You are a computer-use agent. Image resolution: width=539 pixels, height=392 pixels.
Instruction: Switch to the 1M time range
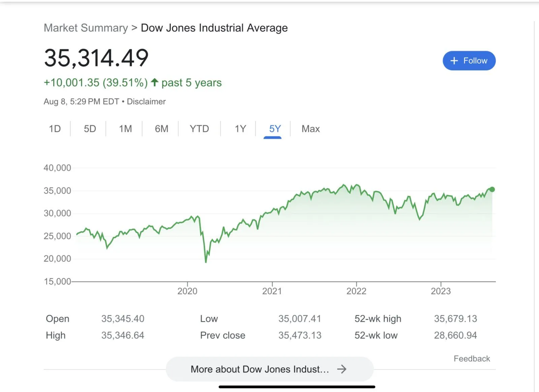125,129
